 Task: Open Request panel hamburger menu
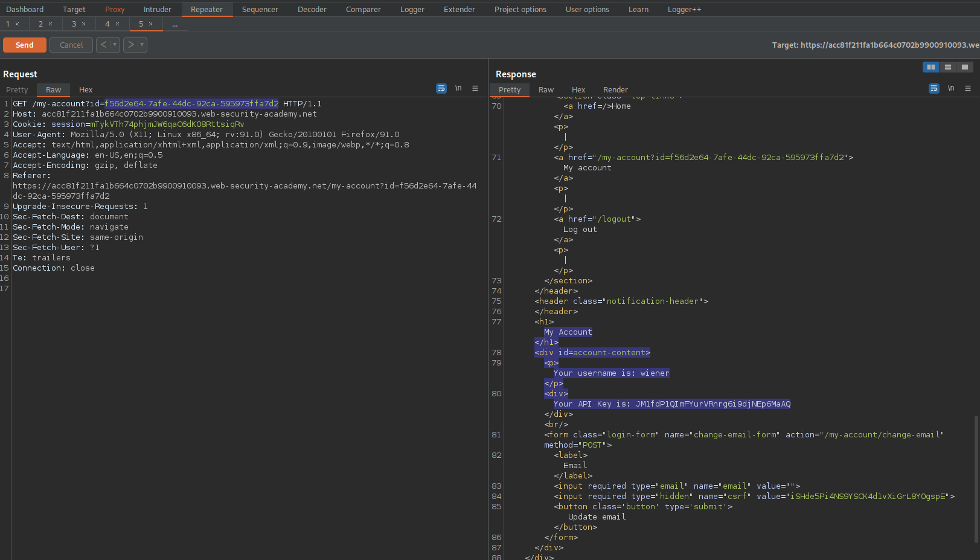tap(475, 88)
